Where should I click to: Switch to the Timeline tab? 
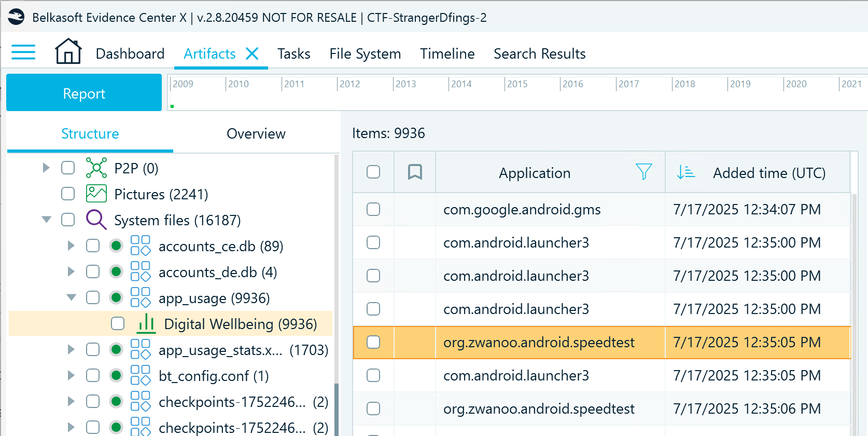coord(447,53)
